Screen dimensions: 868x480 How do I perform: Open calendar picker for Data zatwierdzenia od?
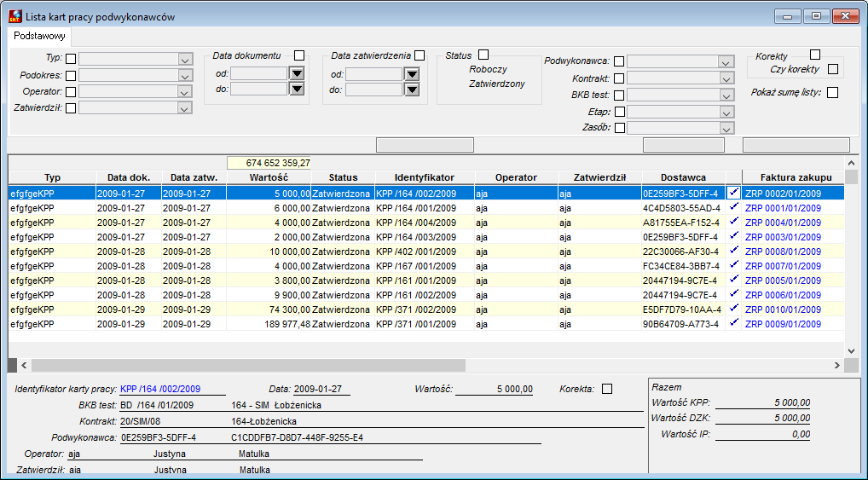point(412,74)
